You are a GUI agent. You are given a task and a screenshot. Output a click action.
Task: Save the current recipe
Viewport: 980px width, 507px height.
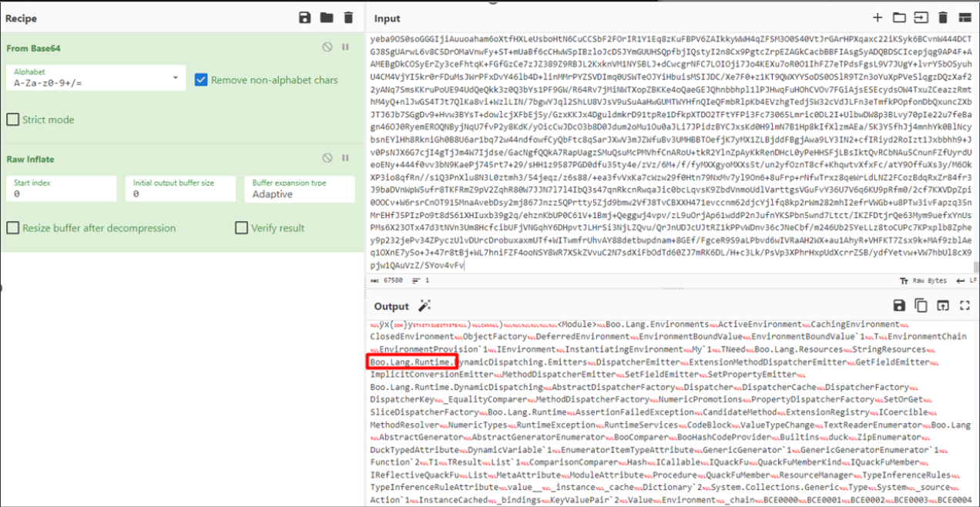point(305,18)
